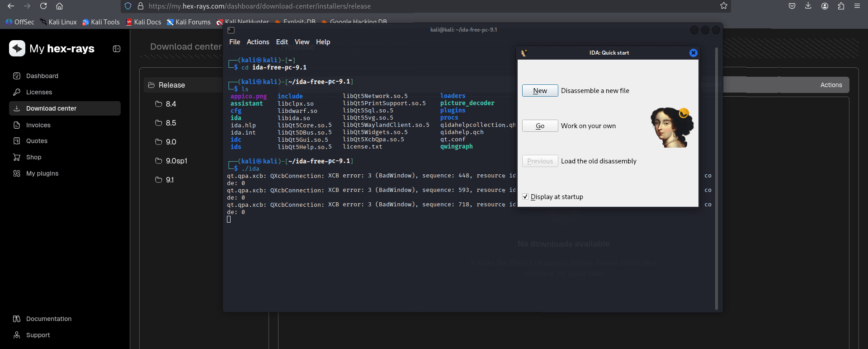Open the 8.4 release folder
The image size is (868, 349).
coord(165,104)
